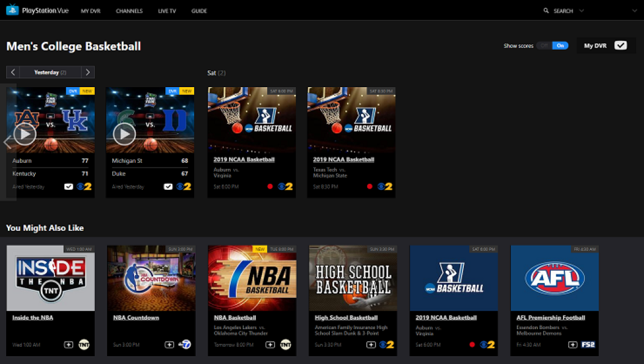Open the Inside the NBA thumbnail image

(50, 278)
